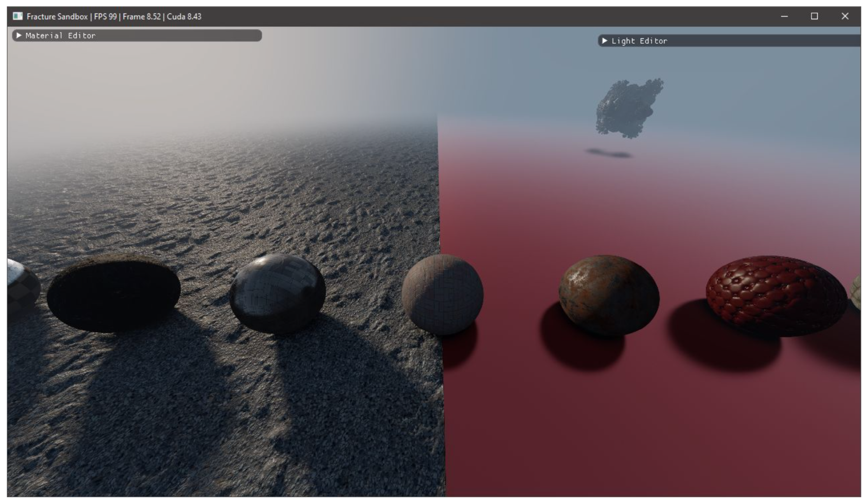Click the Material Editor header label

tap(61, 35)
